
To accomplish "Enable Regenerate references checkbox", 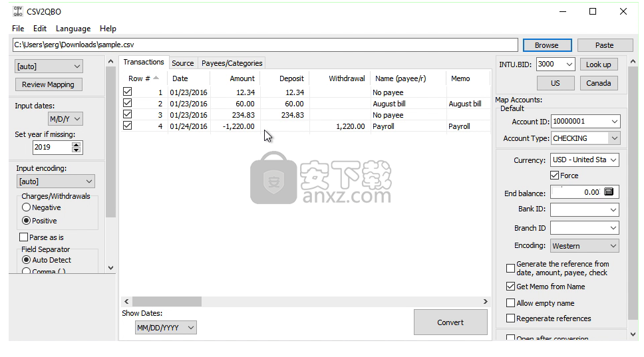I will click(510, 318).
